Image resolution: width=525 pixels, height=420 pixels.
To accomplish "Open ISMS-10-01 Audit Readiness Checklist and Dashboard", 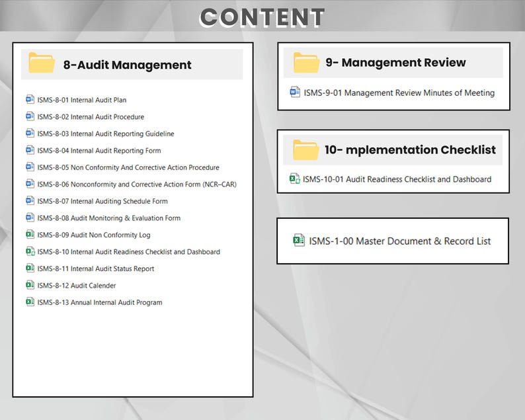I will pos(397,179).
